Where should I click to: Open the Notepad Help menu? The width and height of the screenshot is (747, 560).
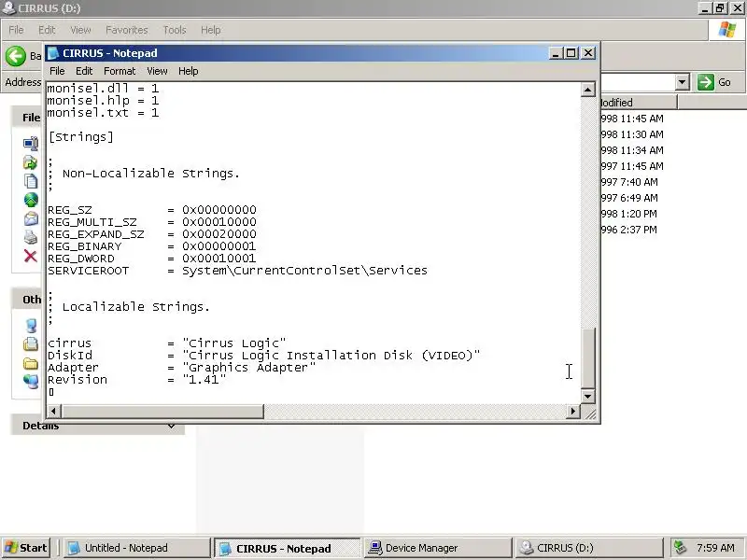click(189, 71)
